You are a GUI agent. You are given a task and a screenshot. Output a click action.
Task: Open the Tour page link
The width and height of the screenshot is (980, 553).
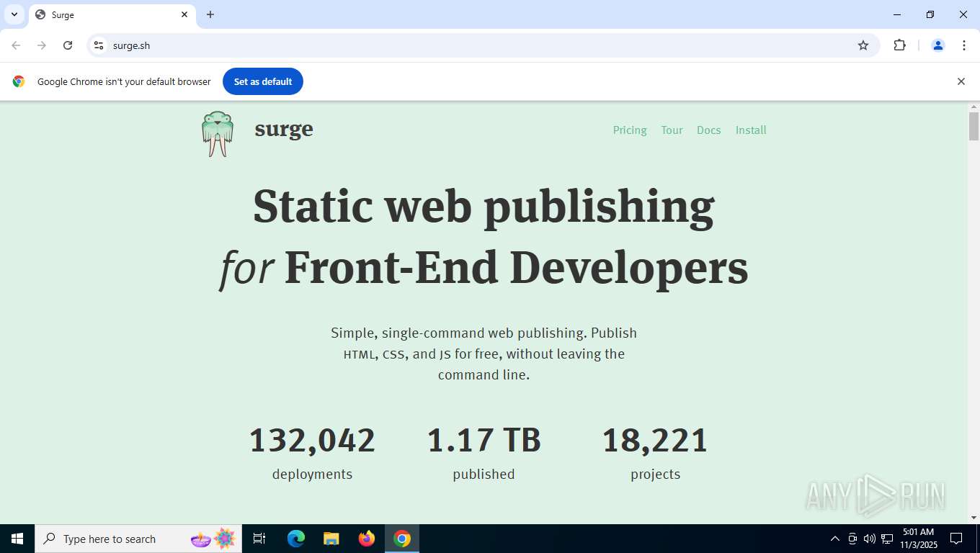click(672, 130)
